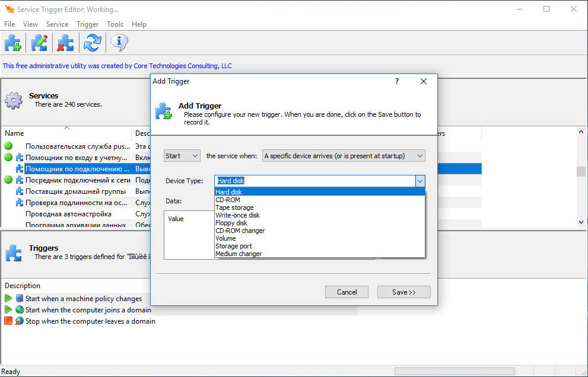Click the Refresh arrows toolbar icon

(x=92, y=43)
